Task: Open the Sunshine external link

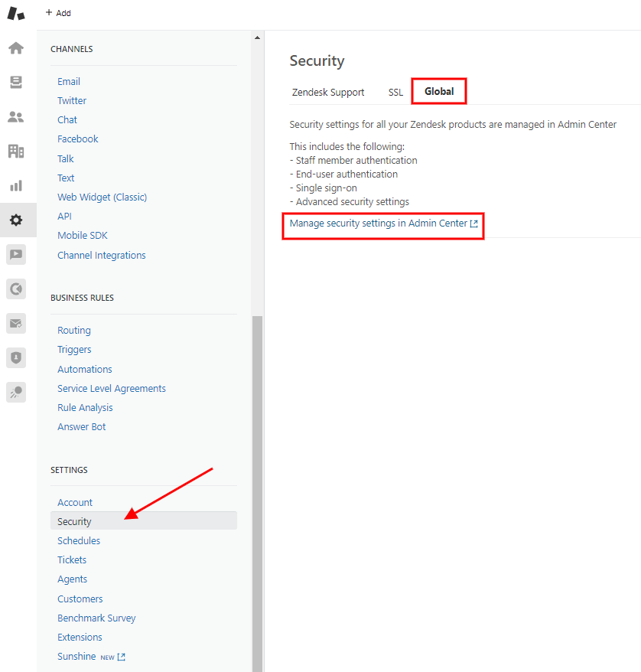Action: 91,657
